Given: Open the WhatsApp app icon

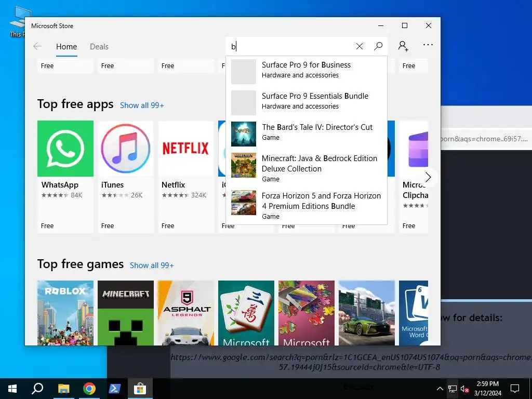Looking at the screenshot, I should tap(65, 149).
